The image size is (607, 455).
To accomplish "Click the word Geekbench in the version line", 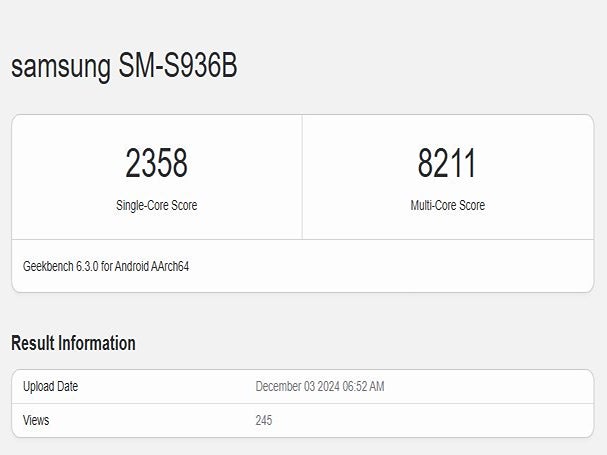I will [48, 267].
